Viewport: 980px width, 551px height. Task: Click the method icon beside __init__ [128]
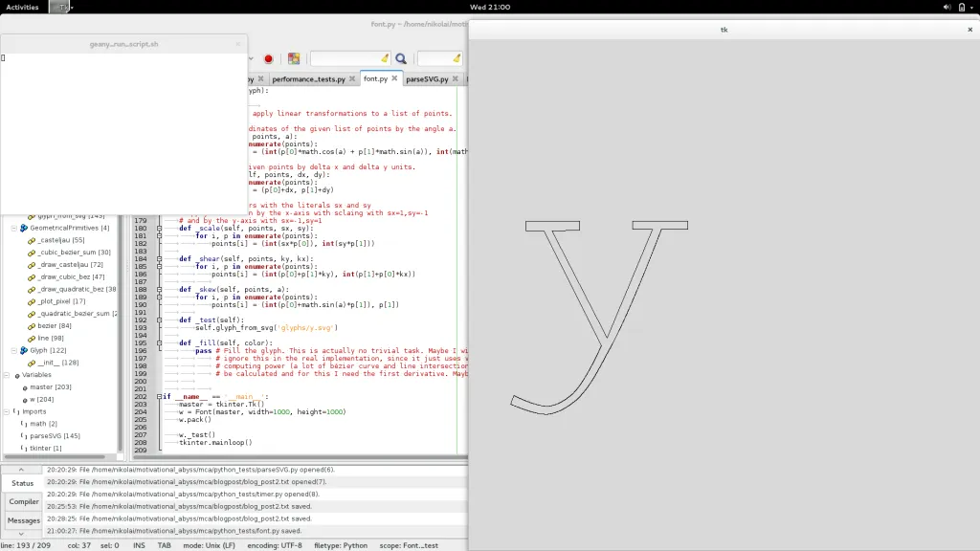32,363
